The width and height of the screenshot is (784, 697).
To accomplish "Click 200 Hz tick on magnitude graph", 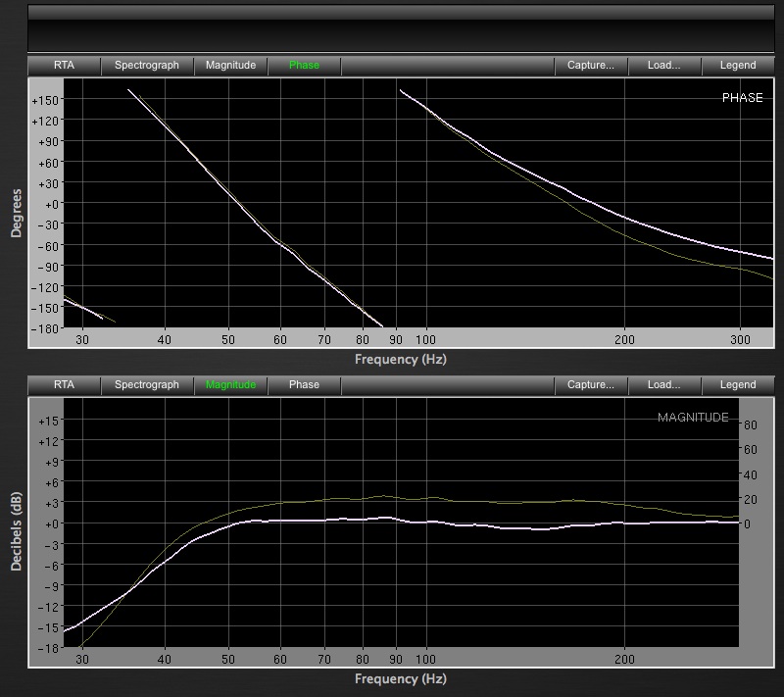I will [624, 660].
